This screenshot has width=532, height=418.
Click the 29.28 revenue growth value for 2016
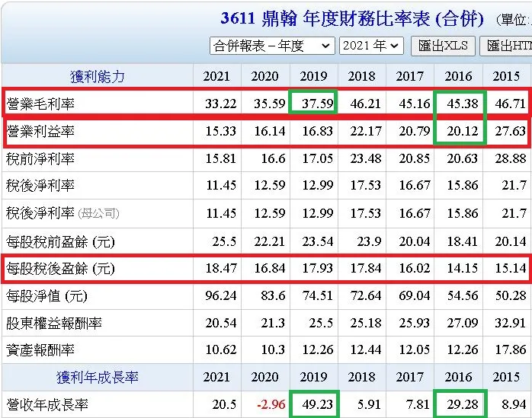point(463,404)
